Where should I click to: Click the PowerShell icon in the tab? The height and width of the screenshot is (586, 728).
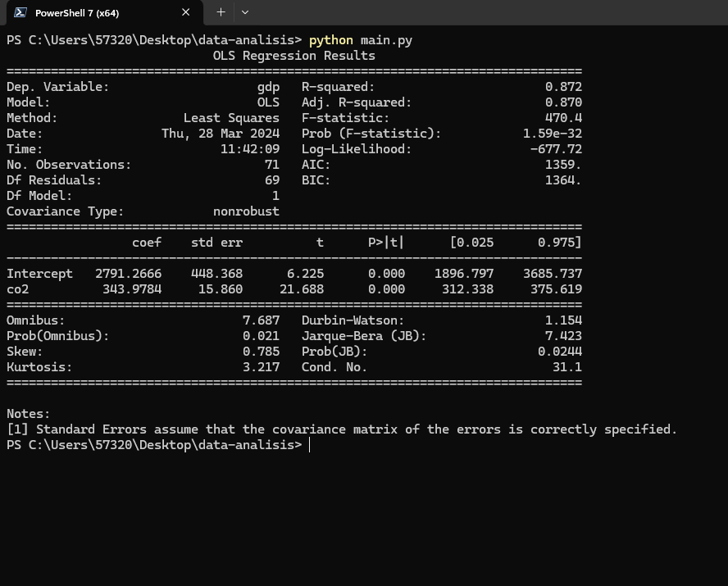(x=20, y=12)
